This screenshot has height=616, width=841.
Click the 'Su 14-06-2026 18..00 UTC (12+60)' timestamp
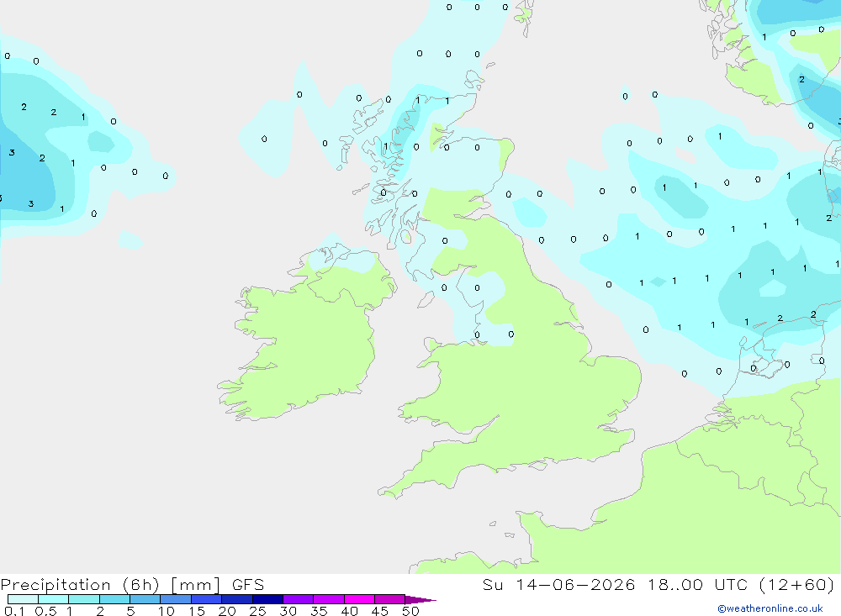pos(659,585)
